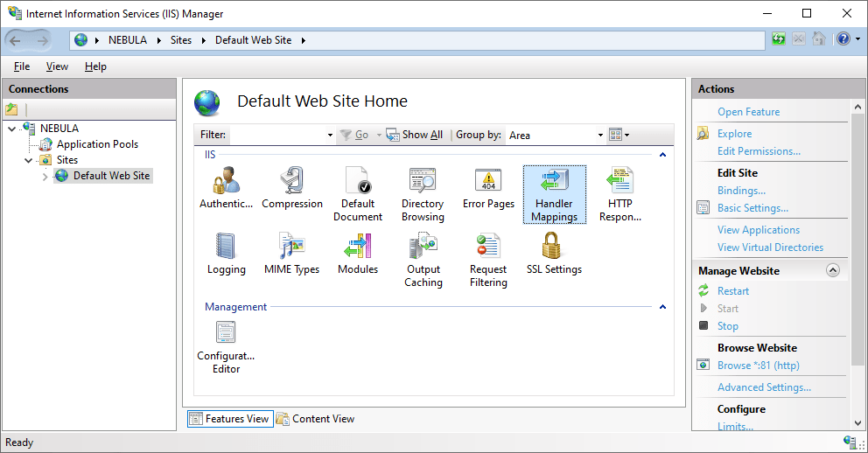
Task: Click the home icon in address bar
Action: point(819,38)
